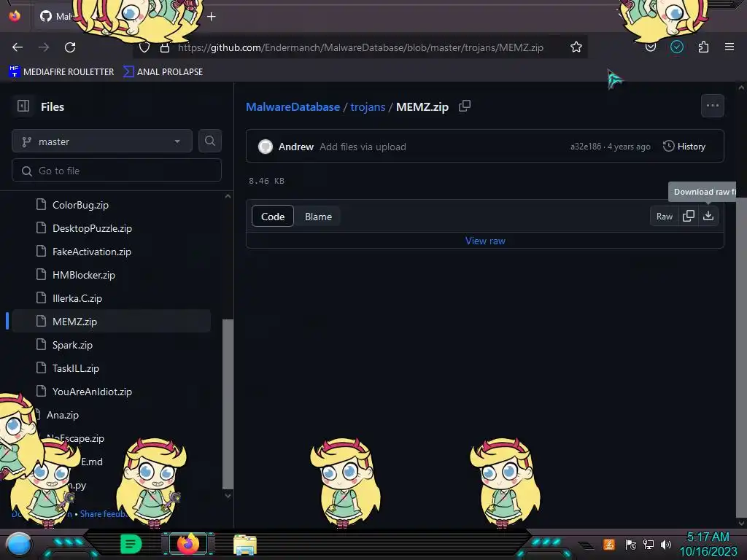Open MEDIAFIRE ROULETTER bookmark
The width and height of the screenshot is (747, 560).
coord(61,72)
